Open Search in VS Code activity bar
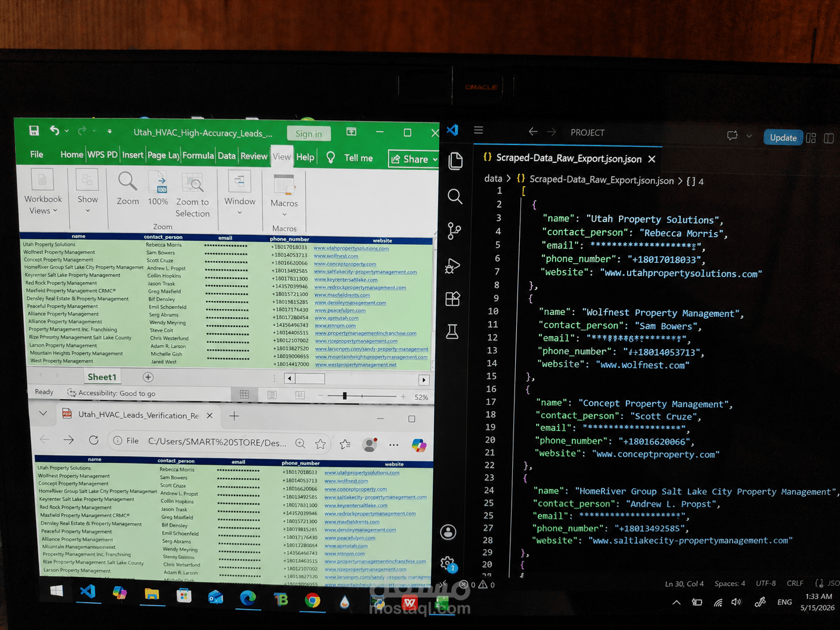 click(x=455, y=197)
